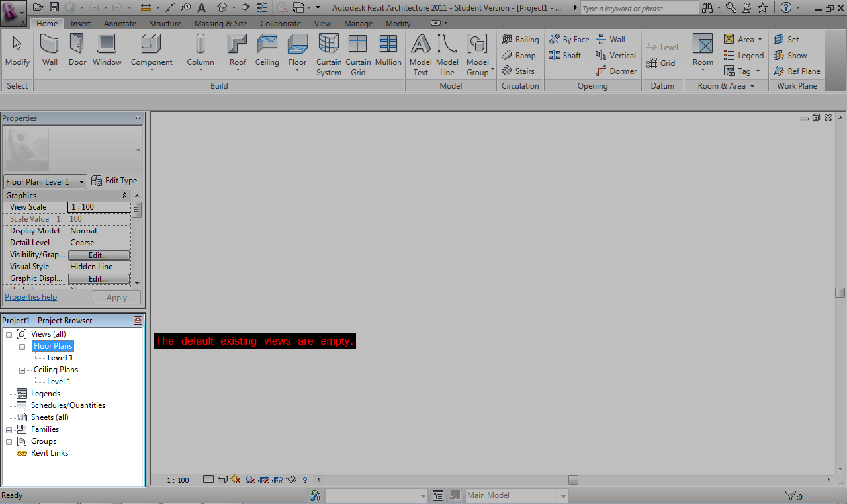Click the 1 : 100 view scale button
The width and height of the screenshot is (847, 504).
(178, 480)
